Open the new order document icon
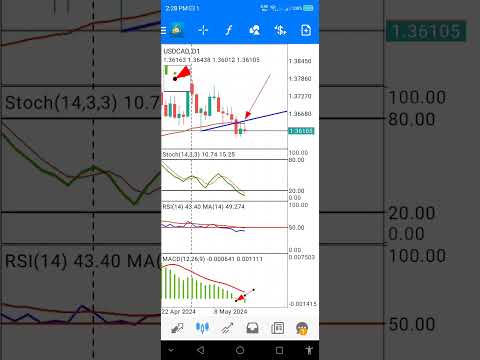This screenshot has height=360, width=480. [306, 31]
